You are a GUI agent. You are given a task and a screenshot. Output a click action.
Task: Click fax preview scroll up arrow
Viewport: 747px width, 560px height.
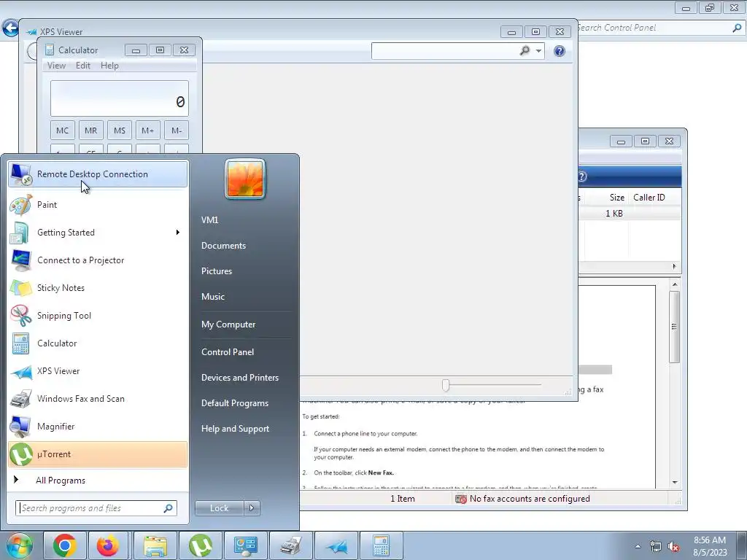(675, 284)
